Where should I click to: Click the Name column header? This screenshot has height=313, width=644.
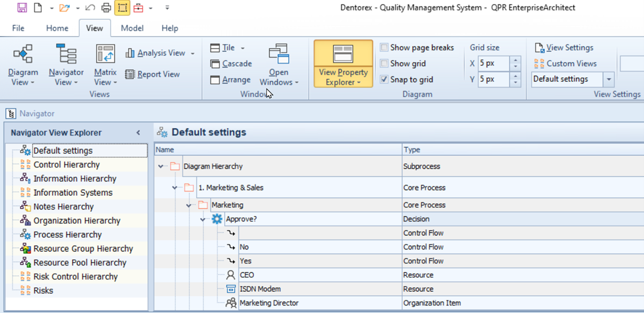pos(278,150)
